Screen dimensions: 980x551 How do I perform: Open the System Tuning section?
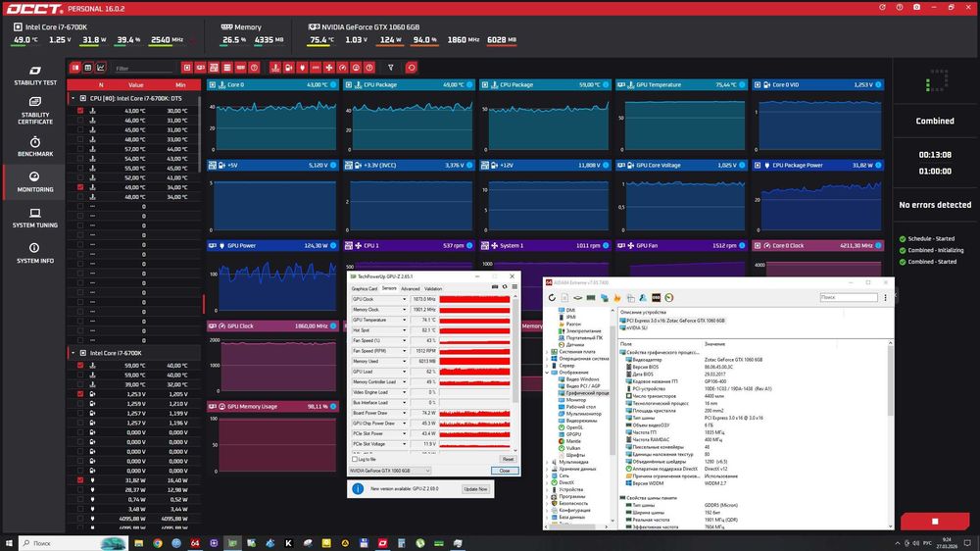[35, 218]
